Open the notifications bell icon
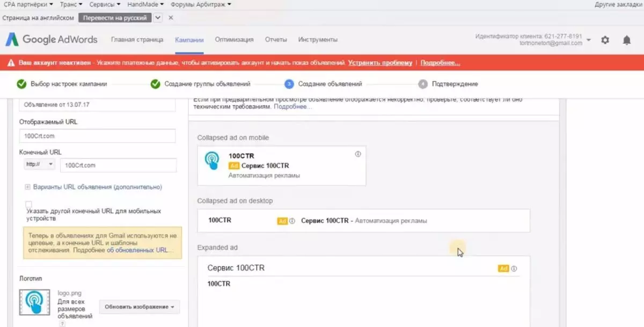 pyautogui.click(x=626, y=40)
